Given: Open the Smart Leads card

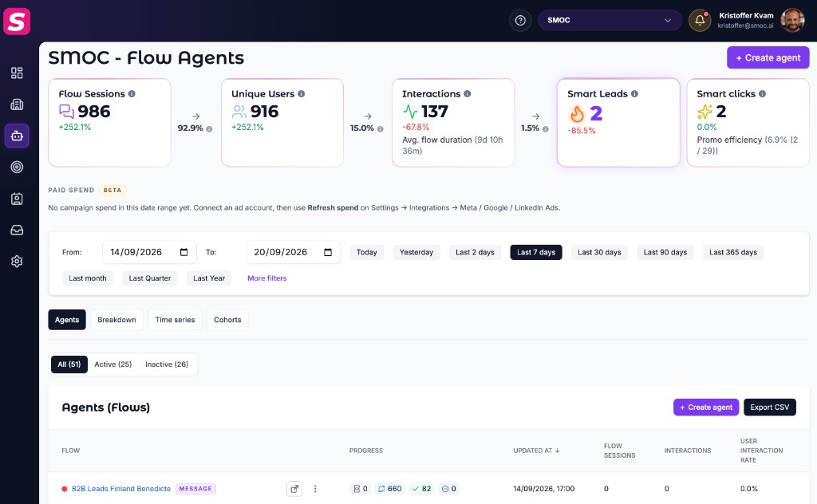Looking at the screenshot, I should coord(618,122).
